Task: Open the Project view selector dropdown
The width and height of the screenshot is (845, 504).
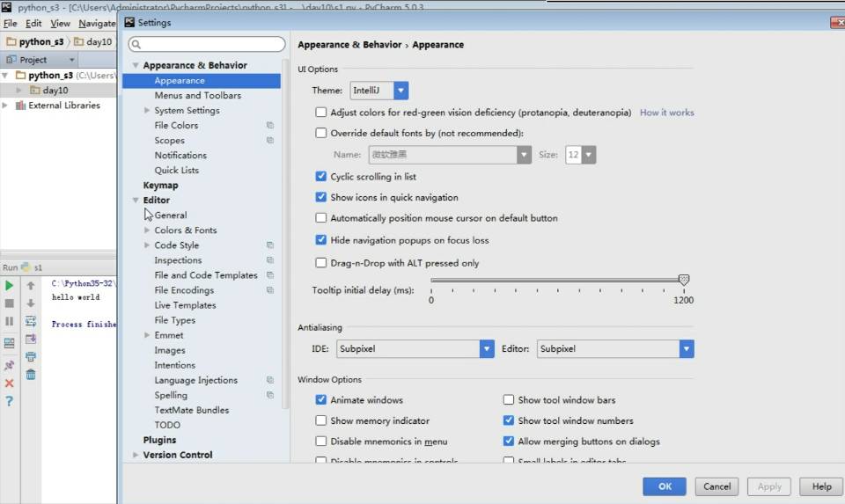Action: (40, 60)
